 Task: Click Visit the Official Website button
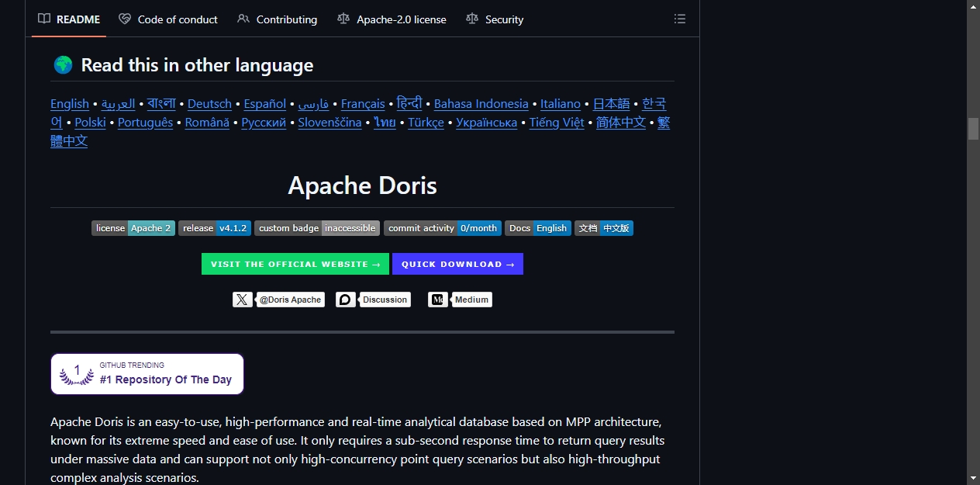(x=295, y=264)
